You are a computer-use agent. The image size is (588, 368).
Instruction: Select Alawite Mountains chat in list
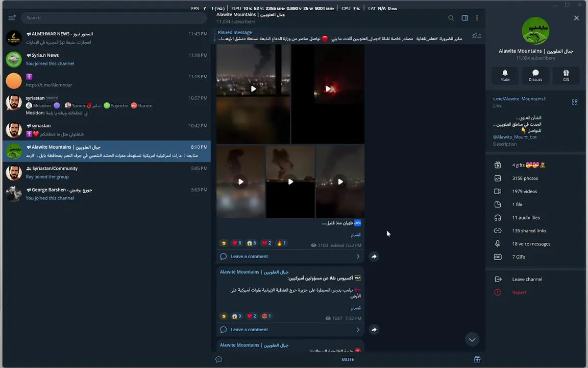point(107,151)
